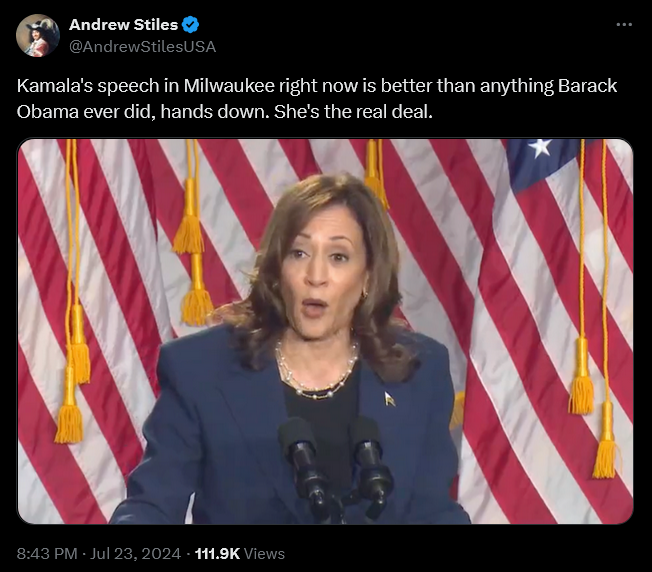
Task: Click the white star on the flag
Action: 540,147
